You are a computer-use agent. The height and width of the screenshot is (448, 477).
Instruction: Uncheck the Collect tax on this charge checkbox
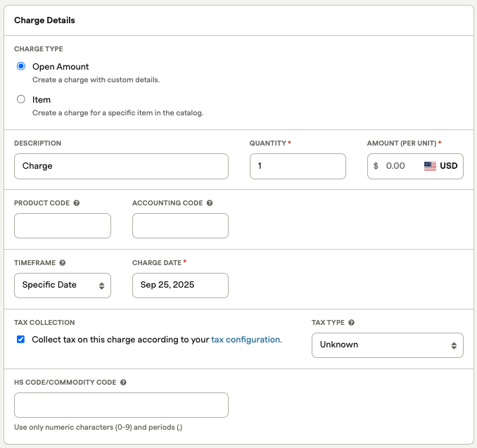click(x=21, y=340)
